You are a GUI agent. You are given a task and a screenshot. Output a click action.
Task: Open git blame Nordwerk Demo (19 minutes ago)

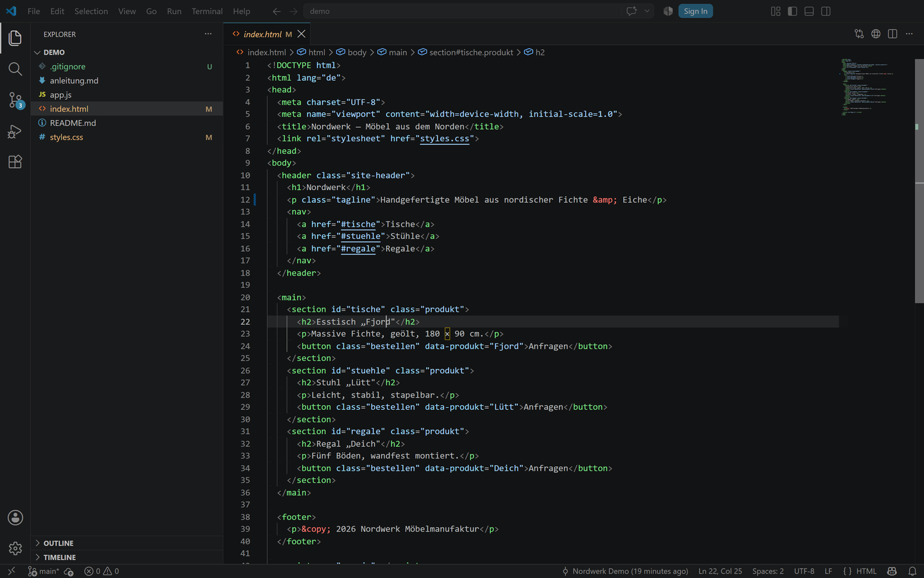(625, 571)
